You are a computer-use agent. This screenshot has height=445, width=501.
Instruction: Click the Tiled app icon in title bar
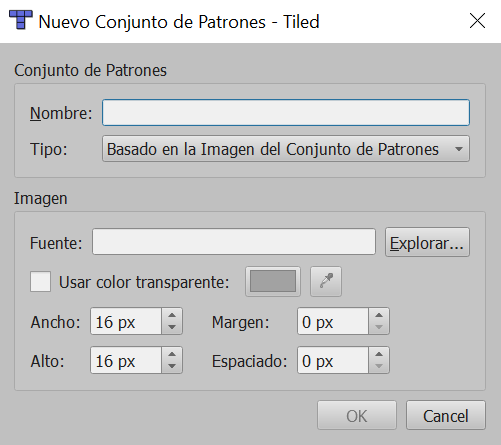click(x=21, y=20)
